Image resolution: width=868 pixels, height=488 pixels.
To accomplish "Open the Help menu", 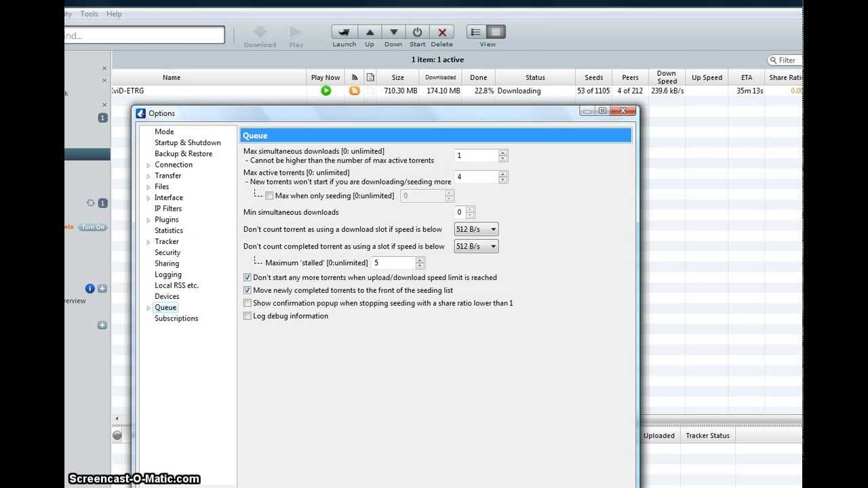I will click(x=114, y=14).
